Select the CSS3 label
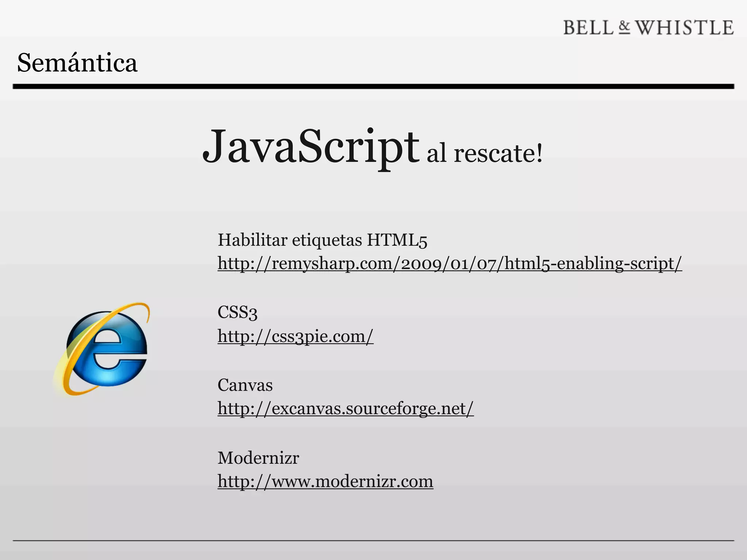 (237, 313)
